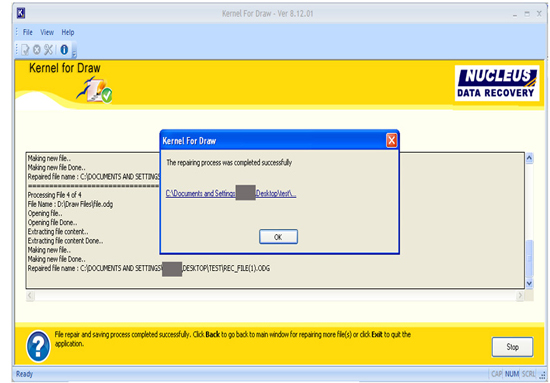
Task: Maximize the Kernel For Draw window
Action: (x=527, y=14)
